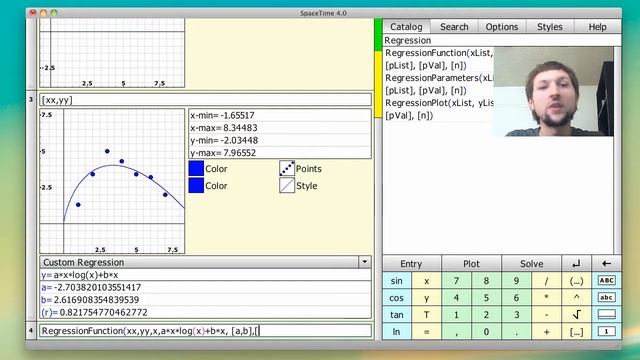Viewport: 640px width, 360px height.
Task: Click the x-min value field
Action: [280, 115]
